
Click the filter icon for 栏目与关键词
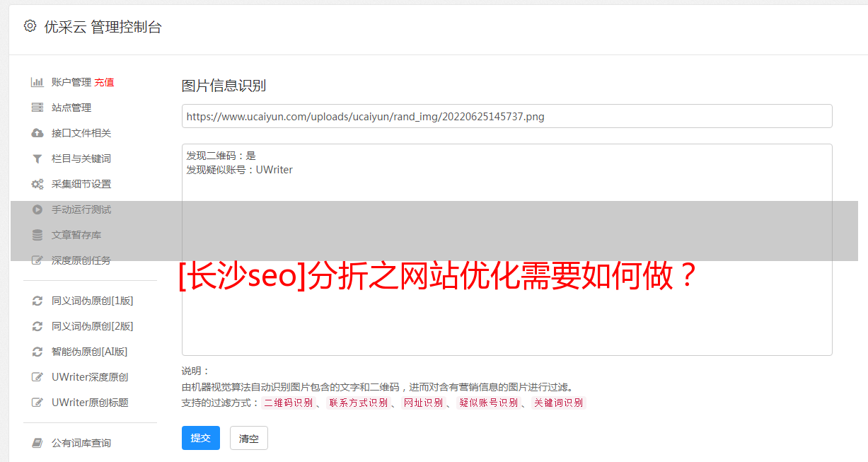click(37, 158)
